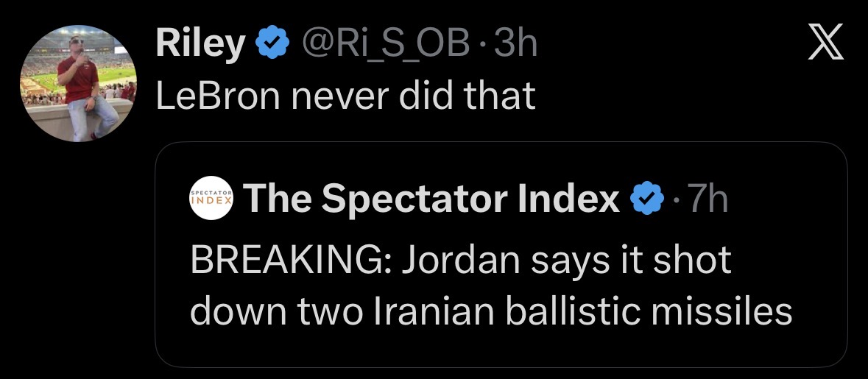View Riley's profile photo

(77, 83)
